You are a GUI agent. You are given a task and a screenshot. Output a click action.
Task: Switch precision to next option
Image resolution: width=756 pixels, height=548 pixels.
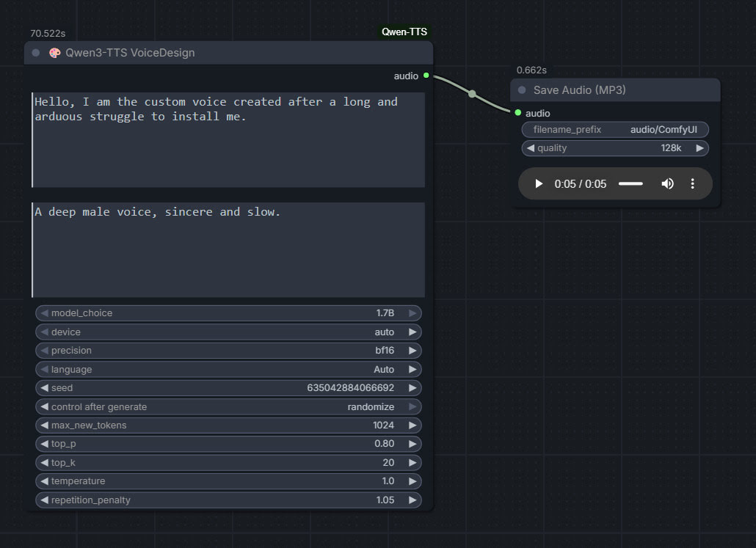coord(412,351)
